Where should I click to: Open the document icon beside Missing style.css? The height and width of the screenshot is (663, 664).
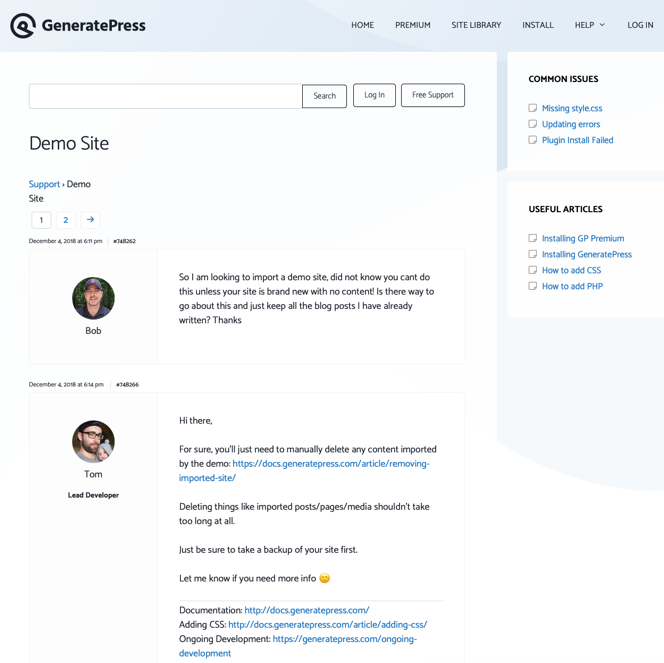click(532, 108)
